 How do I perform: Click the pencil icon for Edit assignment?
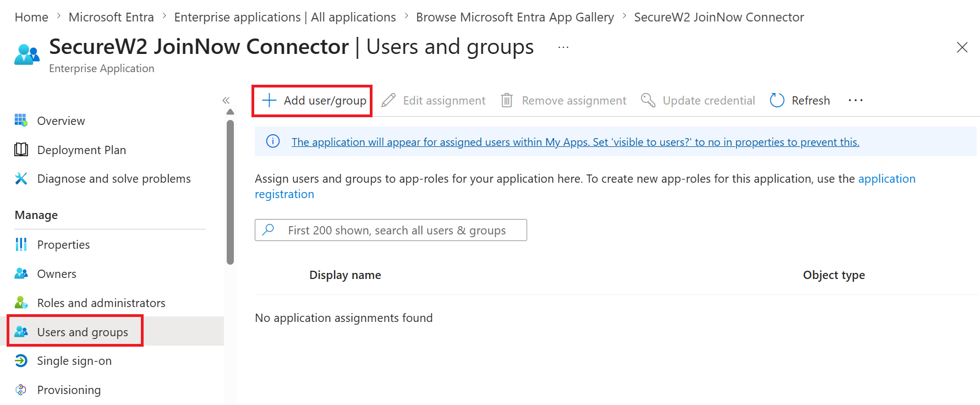coord(388,100)
